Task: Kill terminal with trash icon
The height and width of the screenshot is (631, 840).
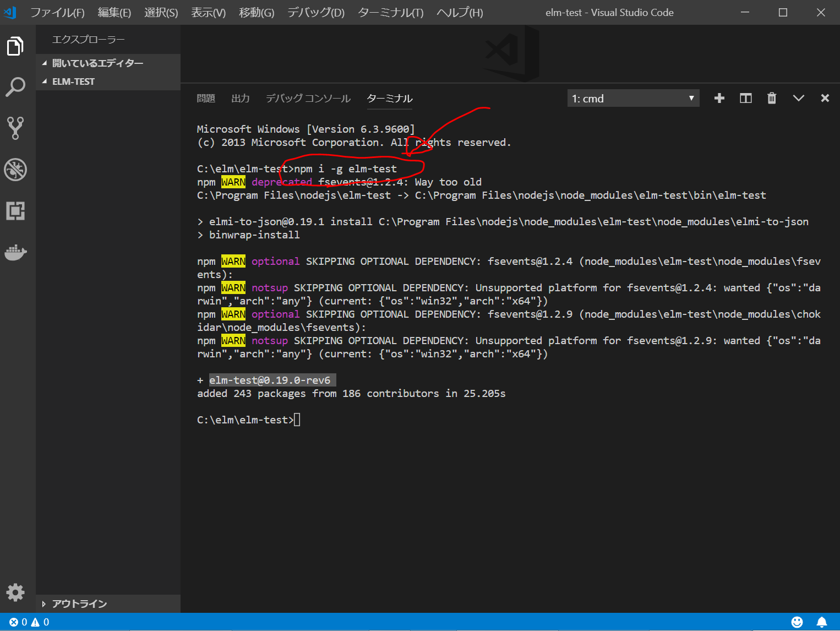Action: [772, 98]
